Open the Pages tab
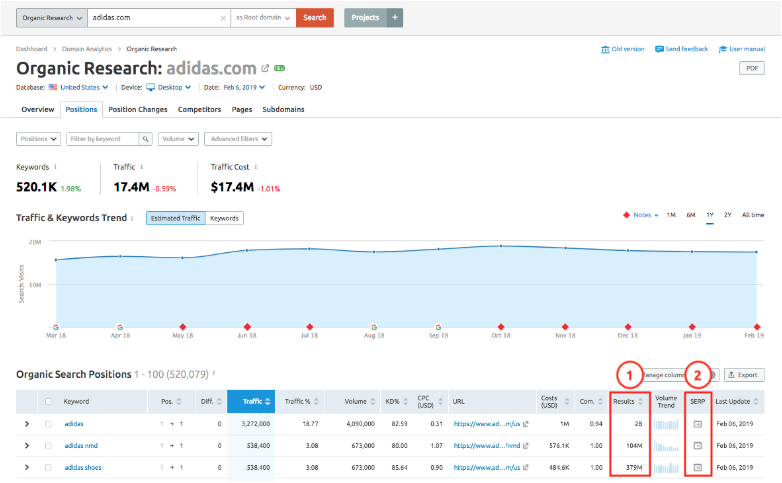782x483 pixels. click(242, 109)
